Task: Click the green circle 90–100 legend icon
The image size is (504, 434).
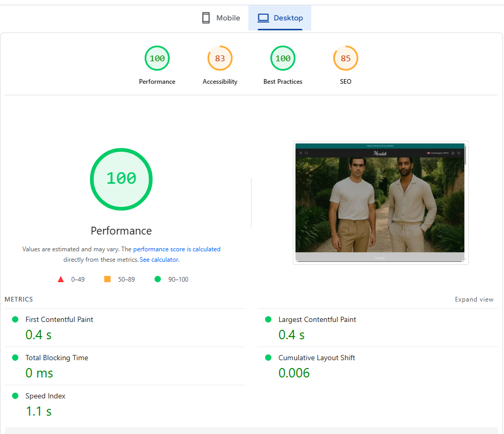Action: tap(158, 280)
